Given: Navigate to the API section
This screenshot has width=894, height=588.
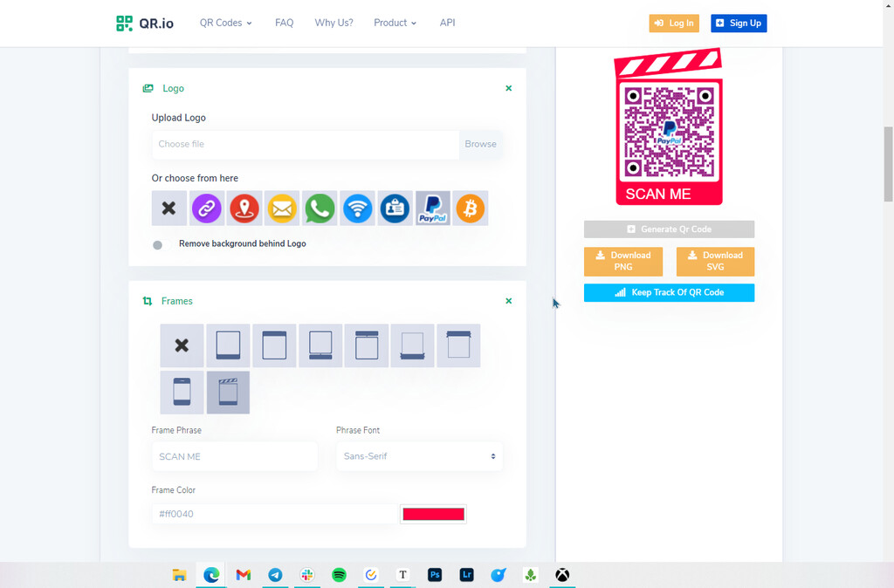Looking at the screenshot, I should coord(447,23).
